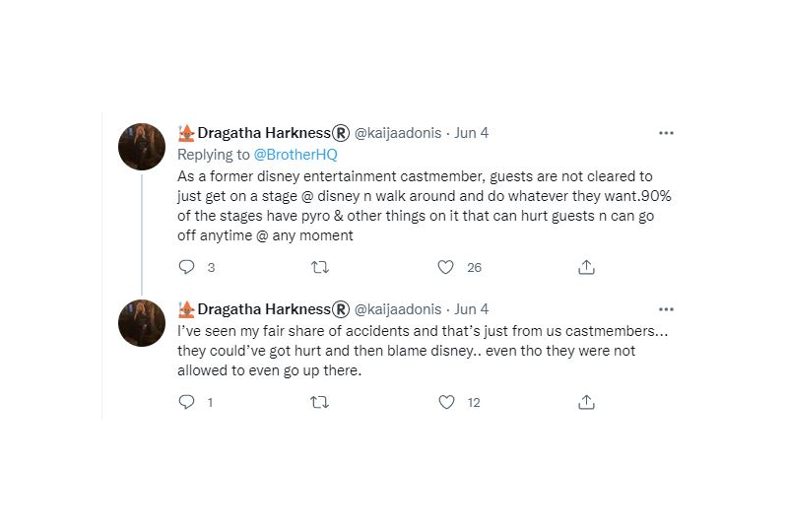Reply to the first tweet about Disney stages

click(186, 267)
